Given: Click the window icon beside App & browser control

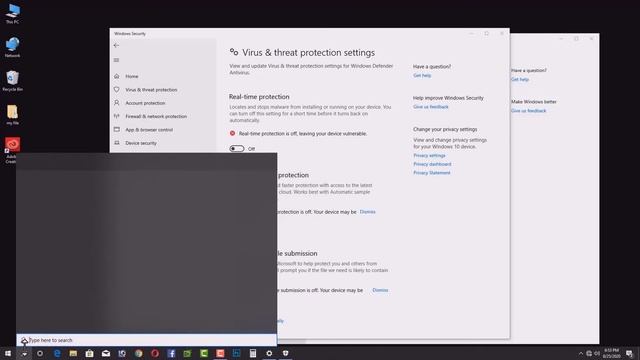Looking at the screenshot, I should (x=117, y=129).
